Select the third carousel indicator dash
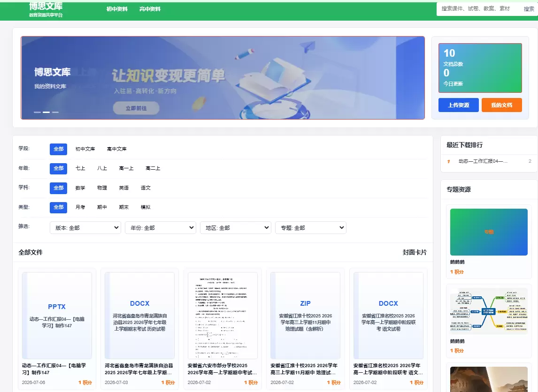 point(55,112)
